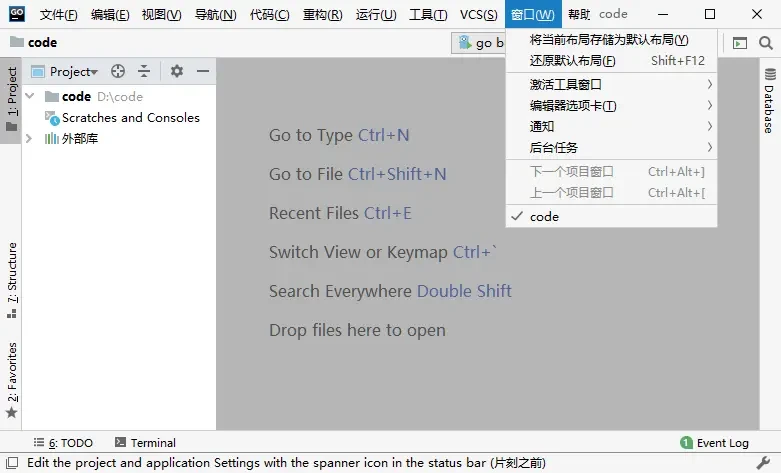
Task: Open the Event Log
Action: pos(714,443)
